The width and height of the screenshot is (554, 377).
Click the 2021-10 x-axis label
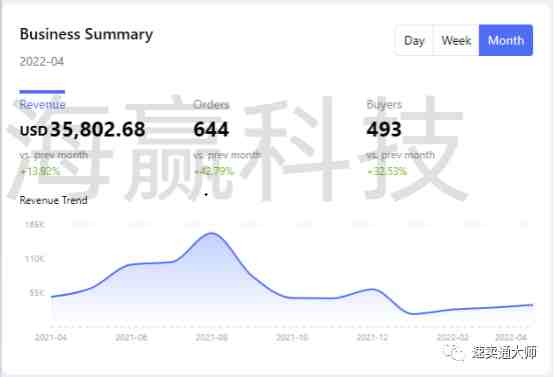pyautogui.click(x=292, y=337)
